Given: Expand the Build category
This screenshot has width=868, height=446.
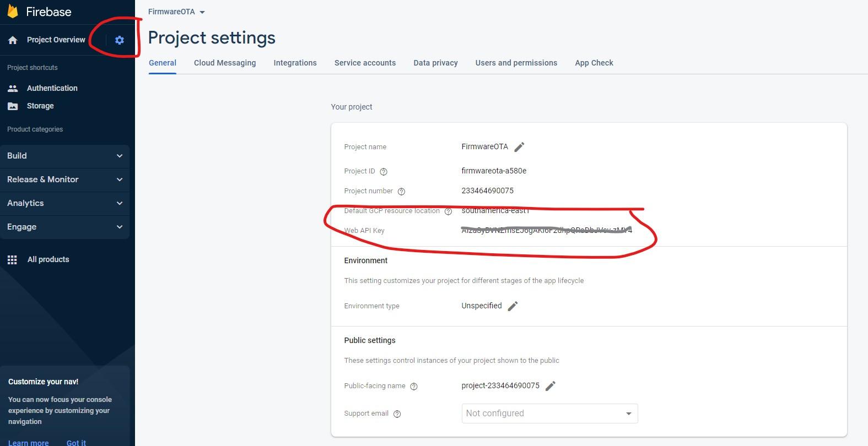Looking at the screenshot, I should pyautogui.click(x=64, y=156).
